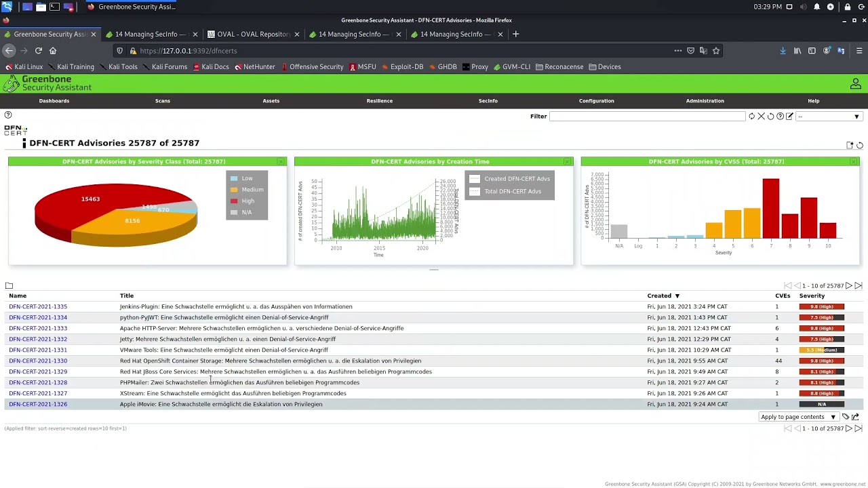Open the filter help question-mark icon

pyautogui.click(x=780, y=117)
